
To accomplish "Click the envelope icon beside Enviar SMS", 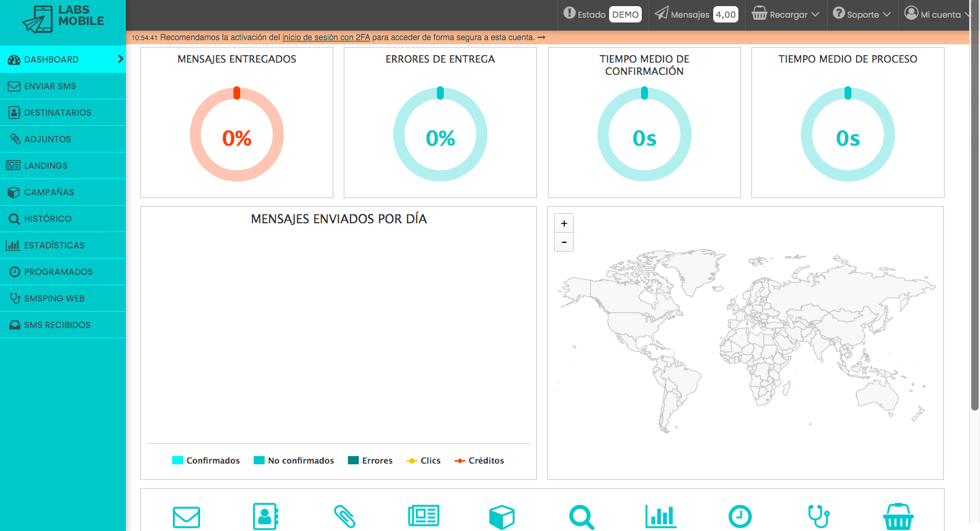I will [14, 86].
